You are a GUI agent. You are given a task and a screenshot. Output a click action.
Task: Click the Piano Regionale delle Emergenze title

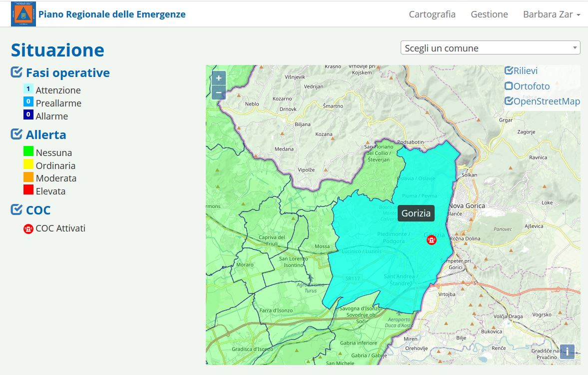[x=112, y=14]
